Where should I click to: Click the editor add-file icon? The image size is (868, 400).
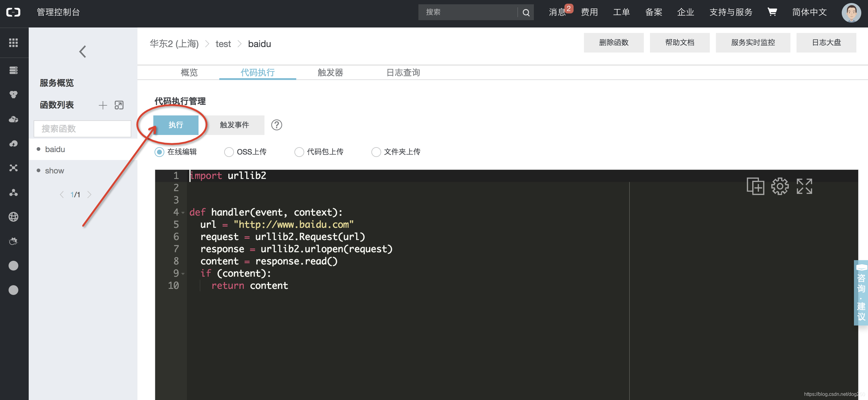point(755,186)
